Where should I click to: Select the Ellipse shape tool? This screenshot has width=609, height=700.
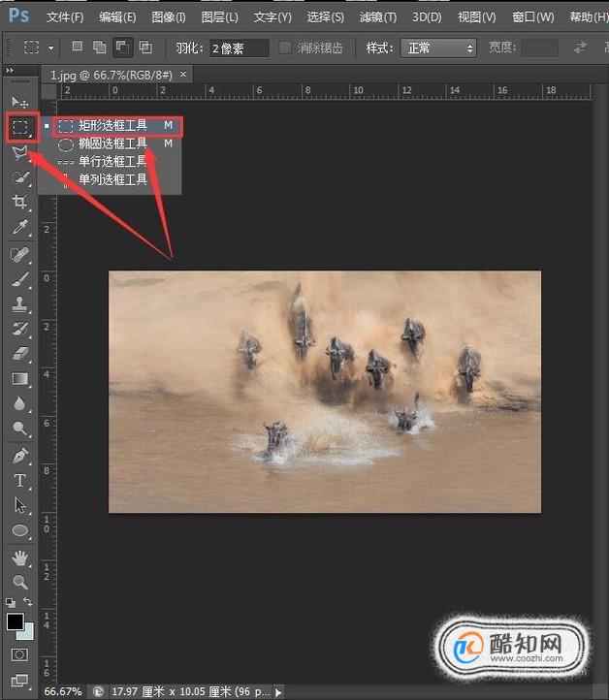(x=20, y=530)
